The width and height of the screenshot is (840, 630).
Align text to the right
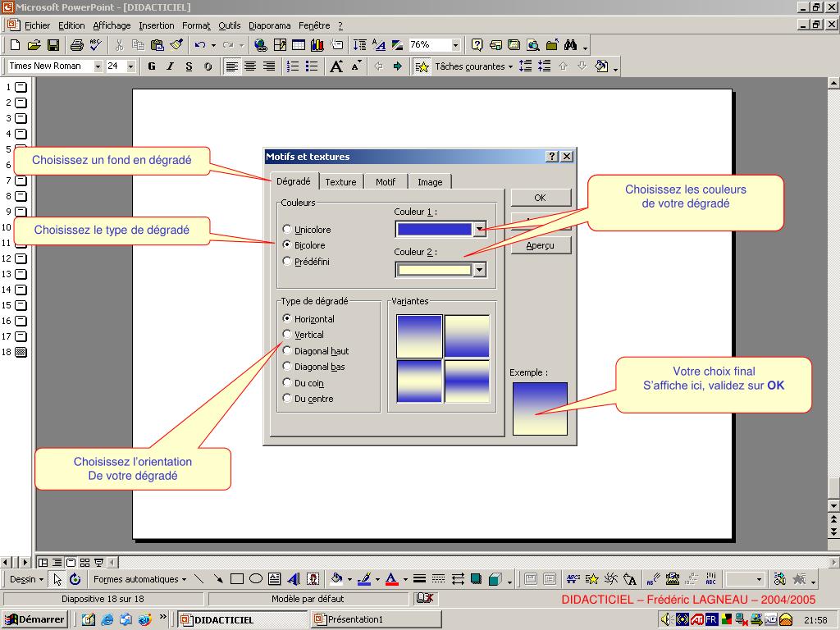(x=269, y=66)
